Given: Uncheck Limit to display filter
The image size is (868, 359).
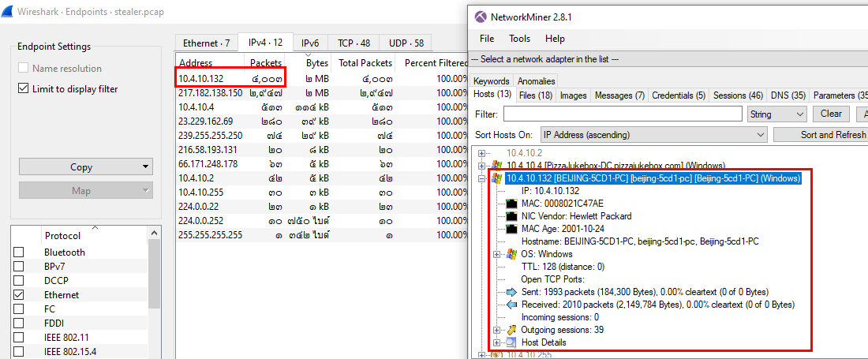Looking at the screenshot, I should click(23, 89).
